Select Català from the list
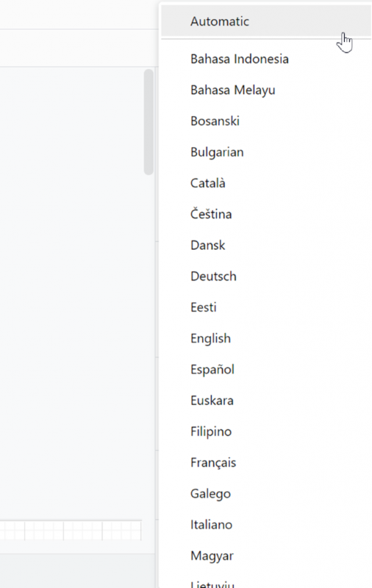372x588 pixels. click(266, 183)
